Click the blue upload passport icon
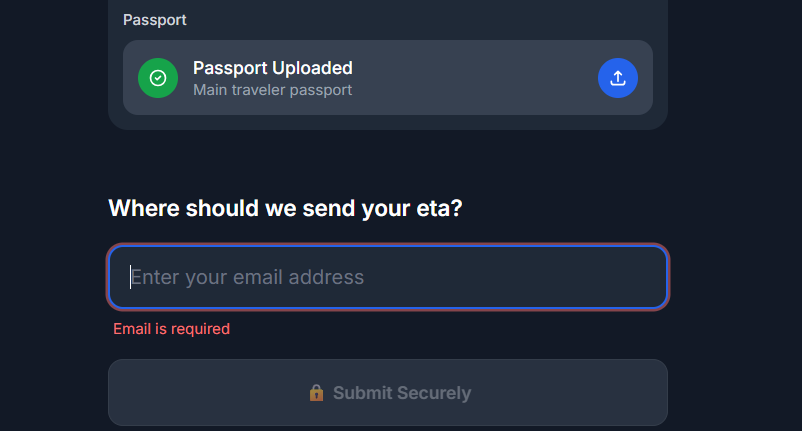The height and width of the screenshot is (431, 802). coord(617,78)
